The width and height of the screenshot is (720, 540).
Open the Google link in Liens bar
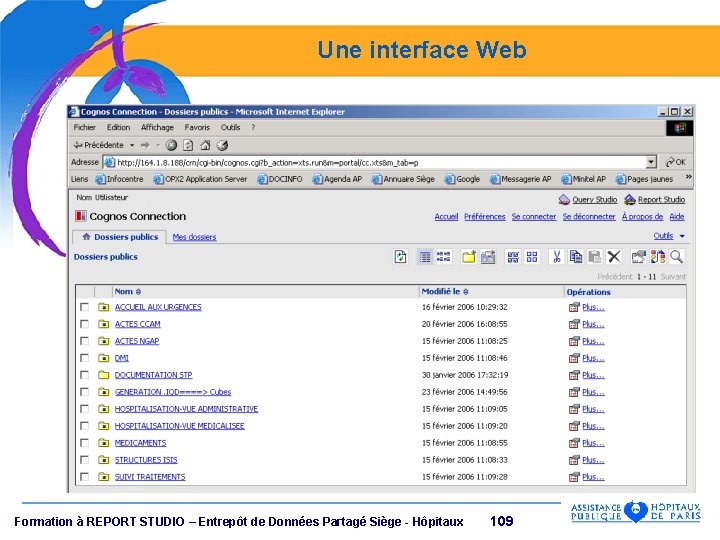[462, 179]
